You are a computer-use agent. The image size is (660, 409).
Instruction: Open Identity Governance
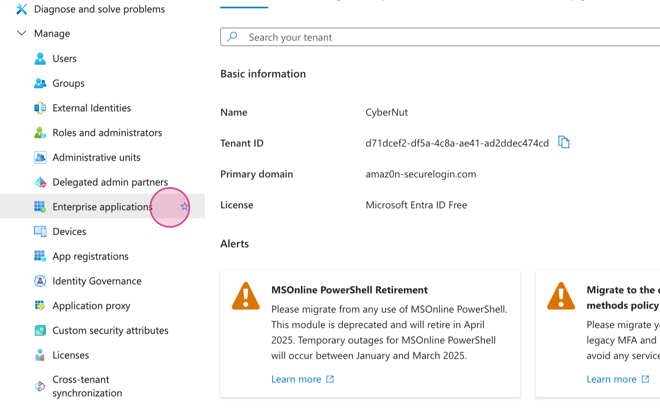(96, 281)
